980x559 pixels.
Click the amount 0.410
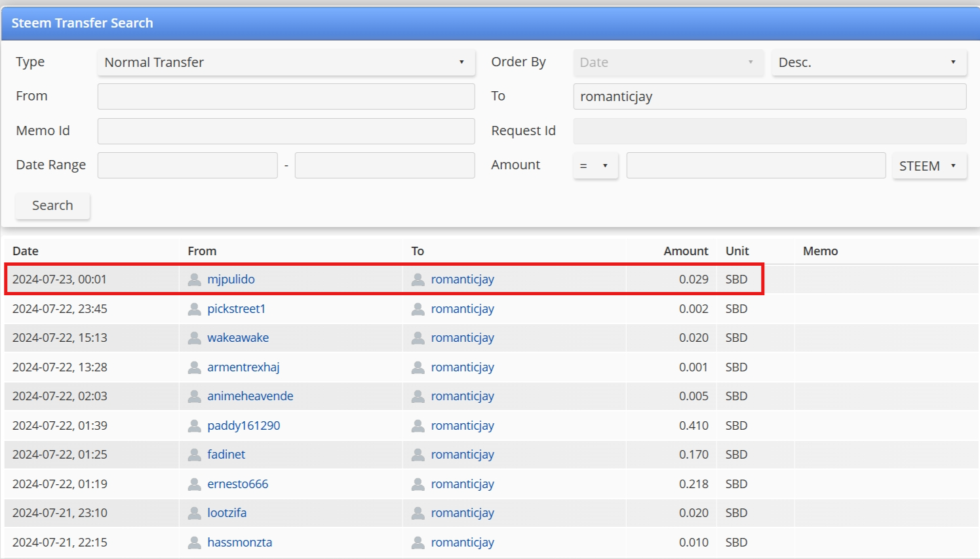coord(694,426)
